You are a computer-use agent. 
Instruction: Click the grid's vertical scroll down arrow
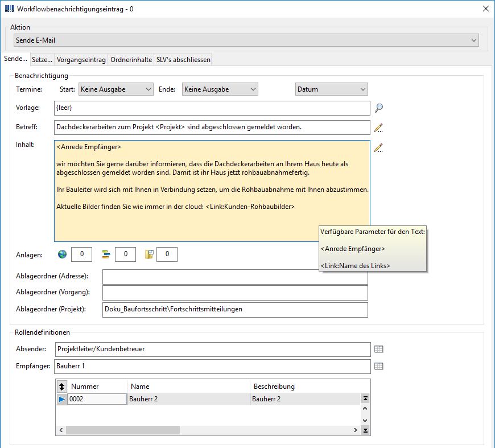(x=365, y=421)
